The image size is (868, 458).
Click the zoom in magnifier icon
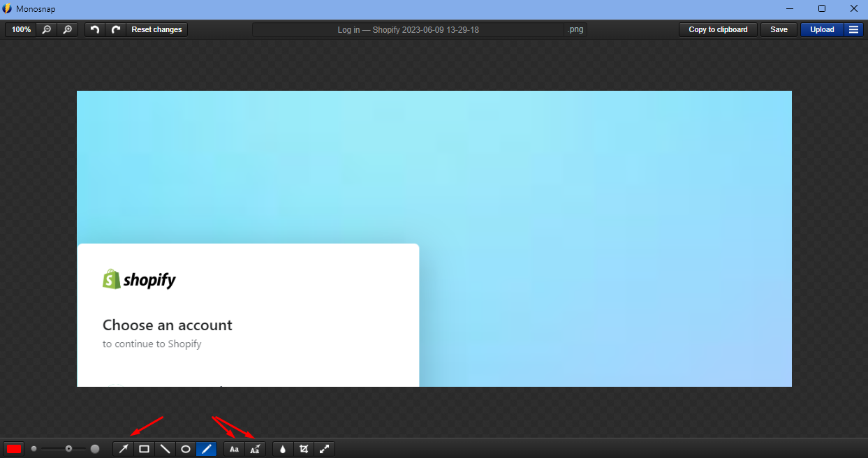tap(66, 29)
